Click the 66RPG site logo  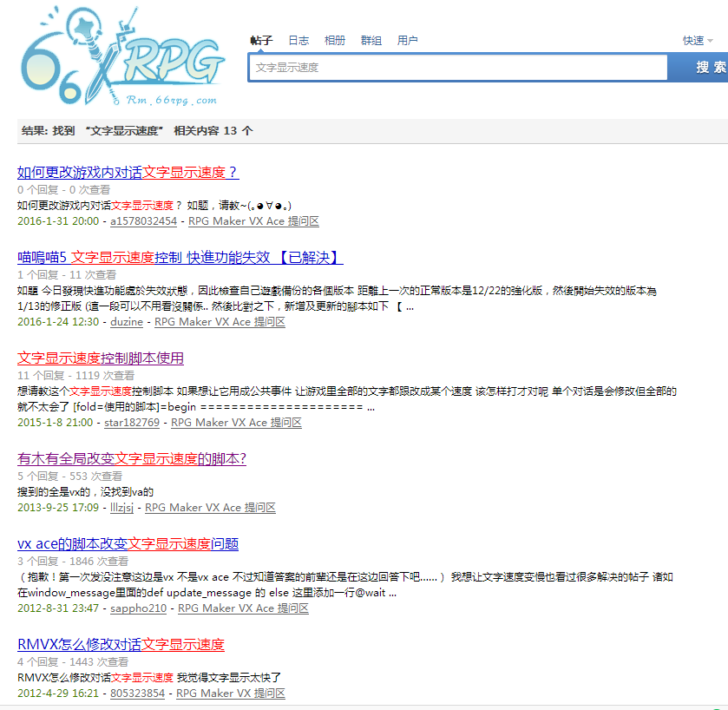coord(123,56)
